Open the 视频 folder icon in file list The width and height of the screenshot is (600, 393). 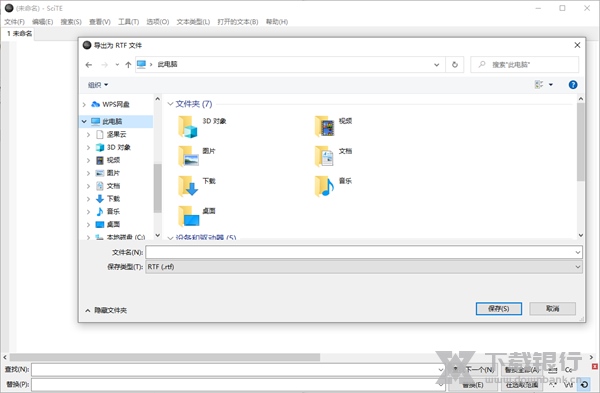tap(324, 127)
